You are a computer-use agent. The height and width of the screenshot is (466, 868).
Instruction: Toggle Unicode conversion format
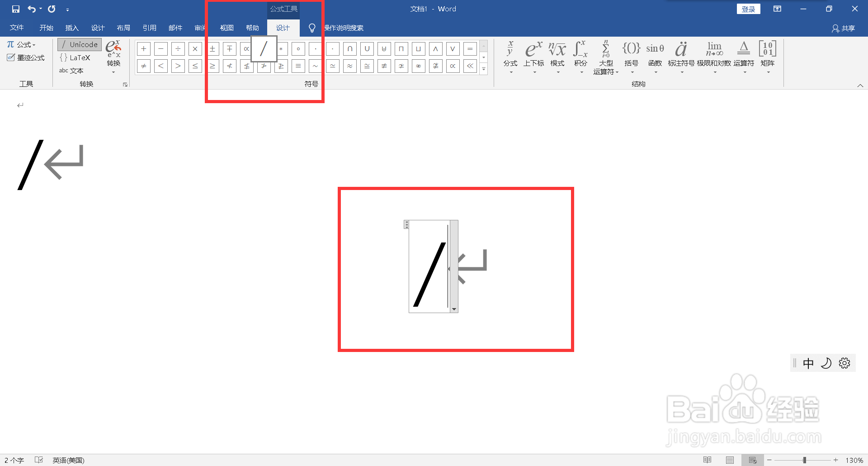(x=80, y=44)
